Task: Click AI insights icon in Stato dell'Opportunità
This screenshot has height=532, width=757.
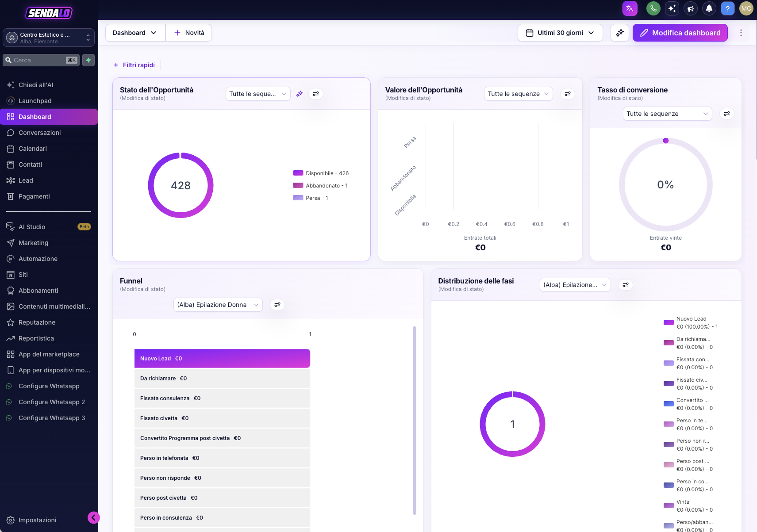Action: pos(300,94)
